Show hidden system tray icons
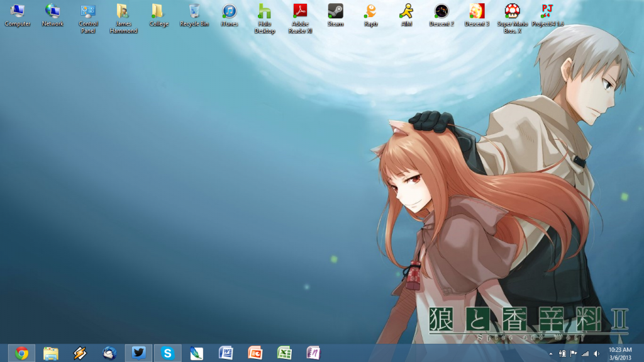The height and width of the screenshot is (362, 644). 551,354
